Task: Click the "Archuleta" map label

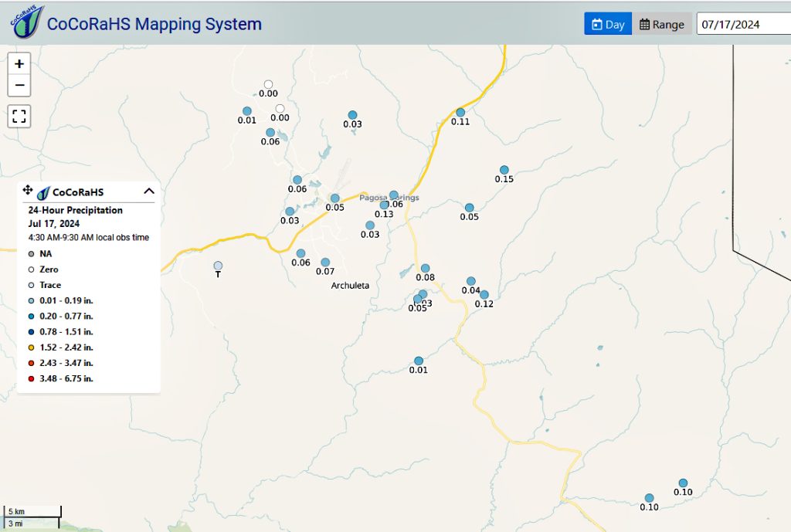Action: [350, 286]
